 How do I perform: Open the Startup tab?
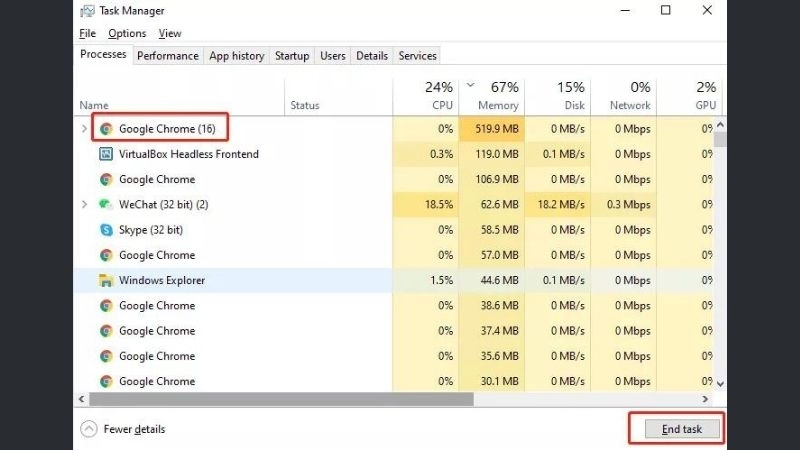pos(292,56)
